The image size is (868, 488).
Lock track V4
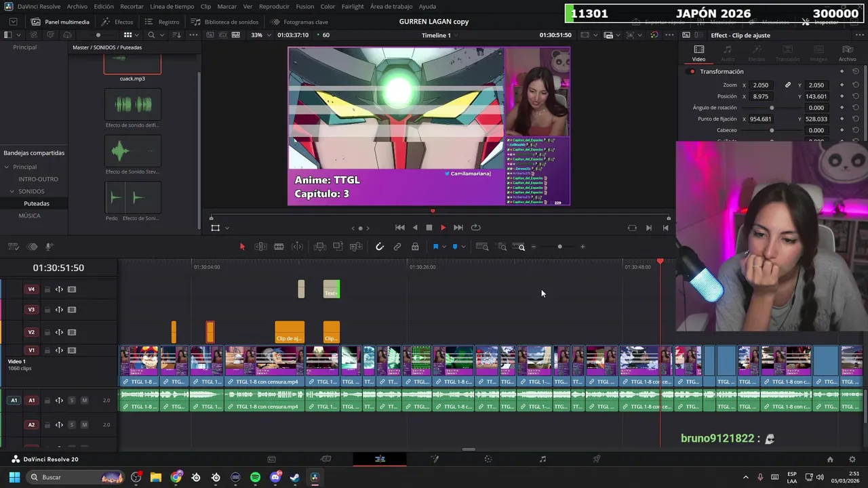coord(47,289)
